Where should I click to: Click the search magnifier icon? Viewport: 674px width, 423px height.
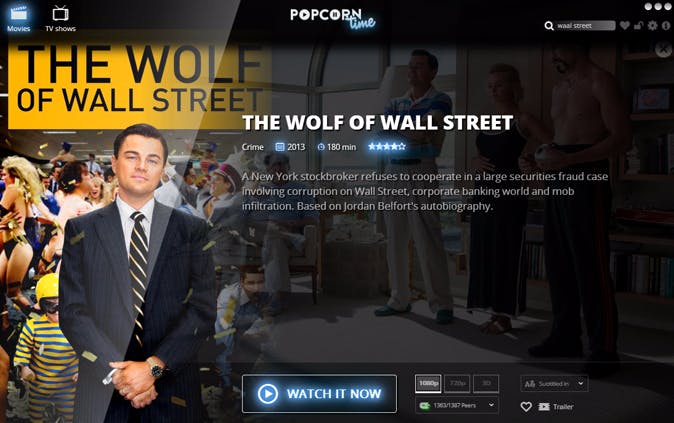548,26
